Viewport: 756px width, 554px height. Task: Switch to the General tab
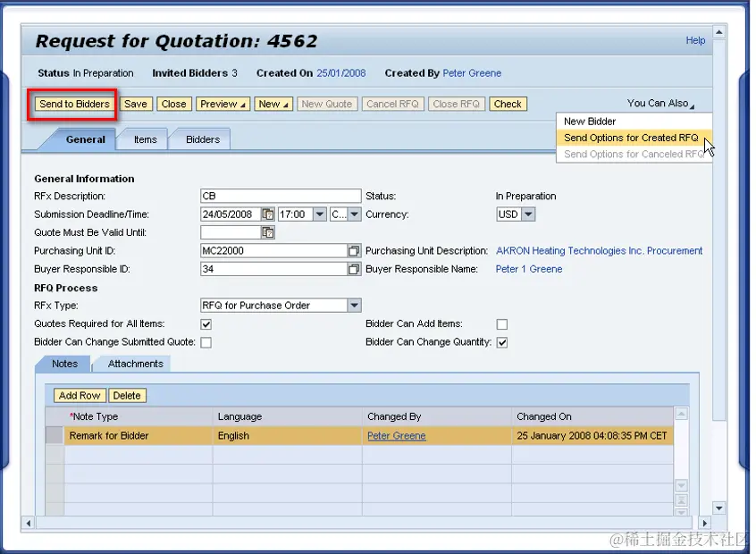point(85,139)
